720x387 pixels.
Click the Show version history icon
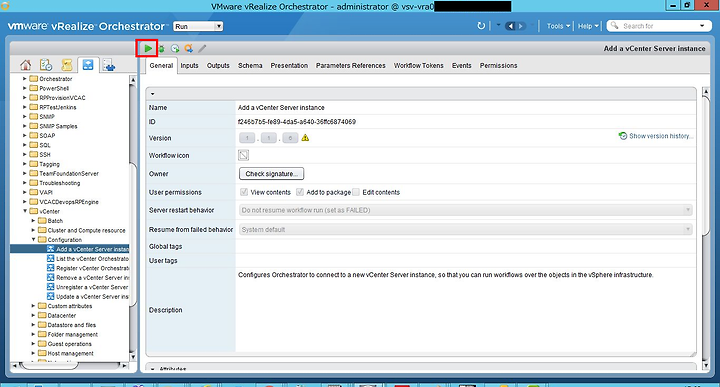[x=623, y=136]
